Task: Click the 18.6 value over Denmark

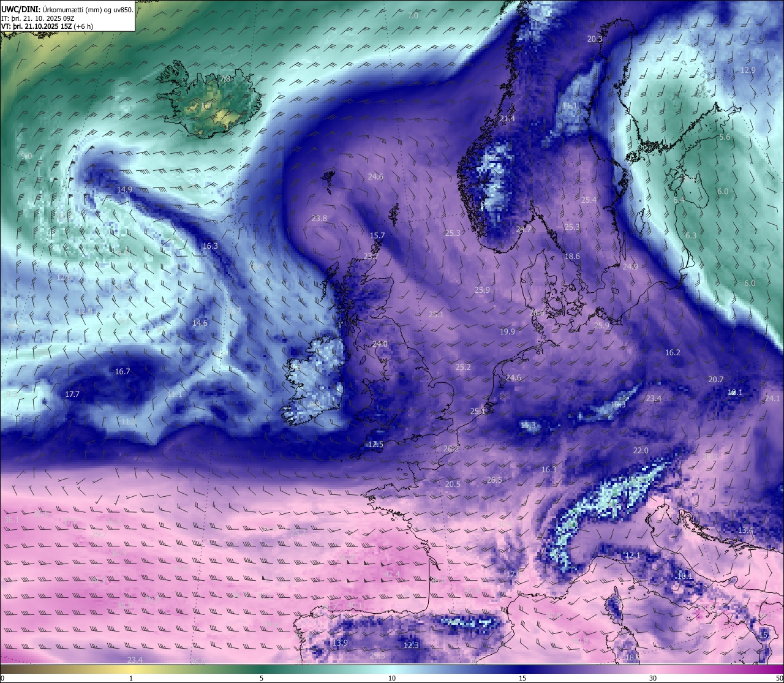Action: coord(572,257)
